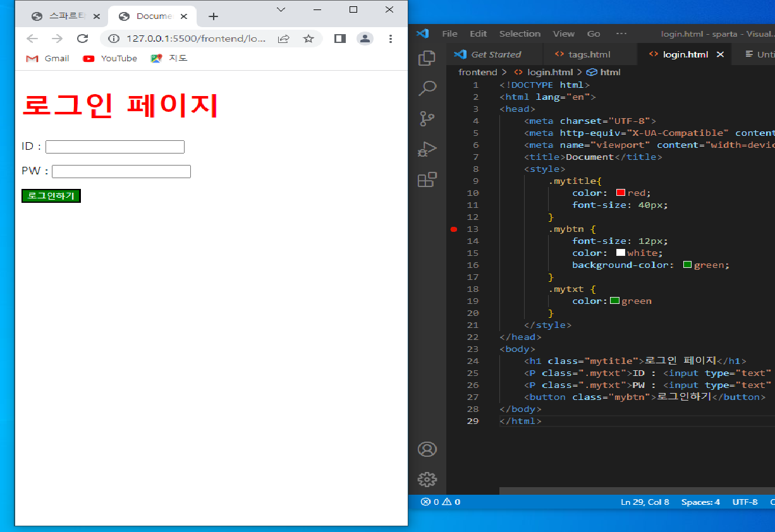Open 지도 bookmark
Screen dimensions: 775x532
tap(169, 58)
